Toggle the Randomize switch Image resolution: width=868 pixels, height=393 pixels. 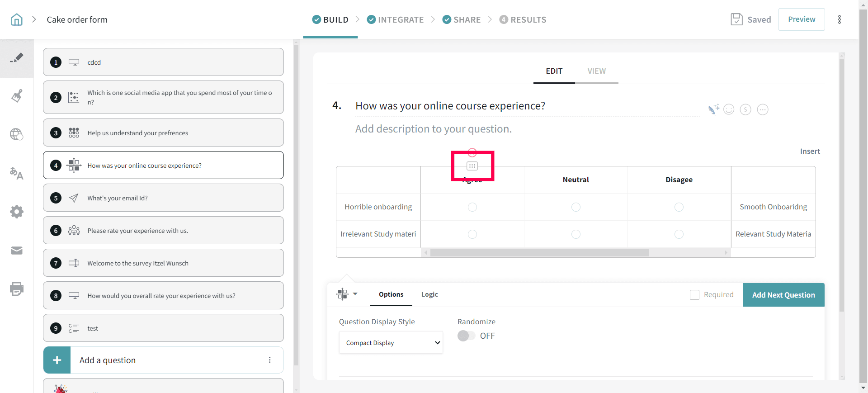(x=466, y=336)
